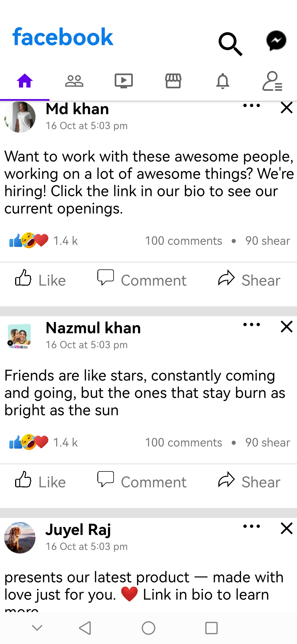The image size is (297, 644).
Task: Open the Notifications bell icon
Action: [x=222, y=81]
